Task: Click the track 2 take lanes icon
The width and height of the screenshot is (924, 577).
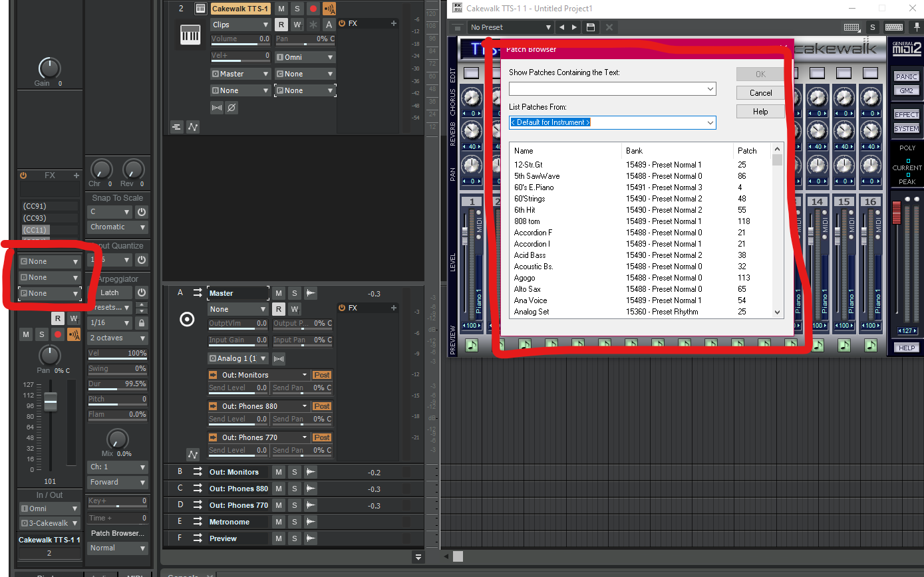Action: click(176, 126)
